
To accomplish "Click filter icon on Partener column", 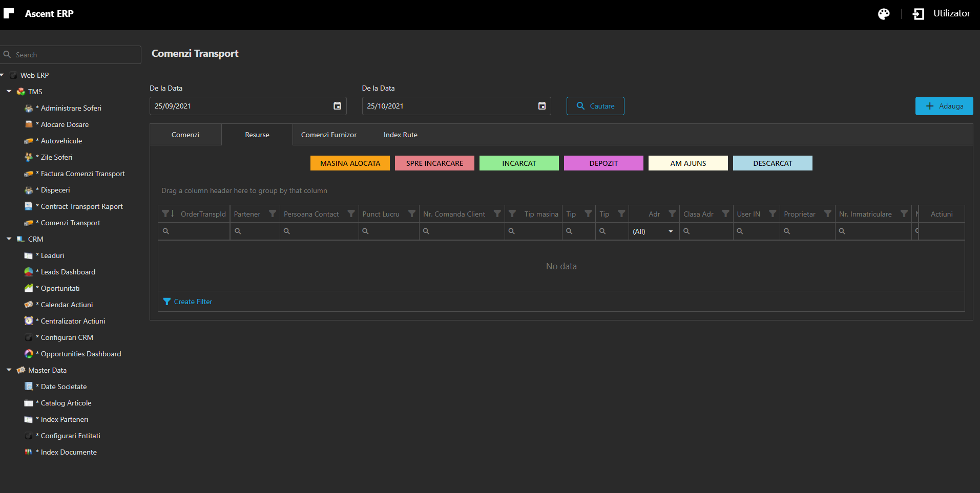I will click(x=273, y=214).
